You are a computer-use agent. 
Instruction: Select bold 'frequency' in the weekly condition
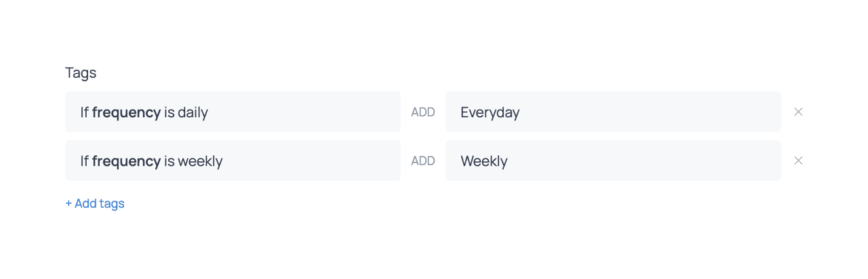click(126, 161)
